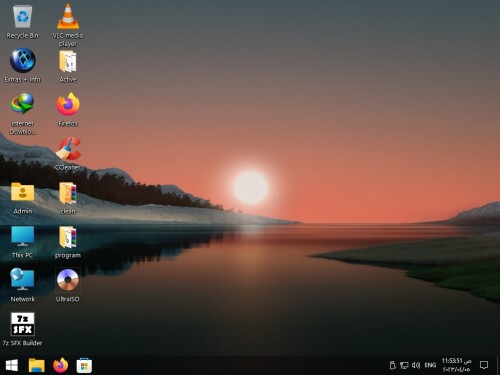Open the volume speaker tray icon

(416, 365)
